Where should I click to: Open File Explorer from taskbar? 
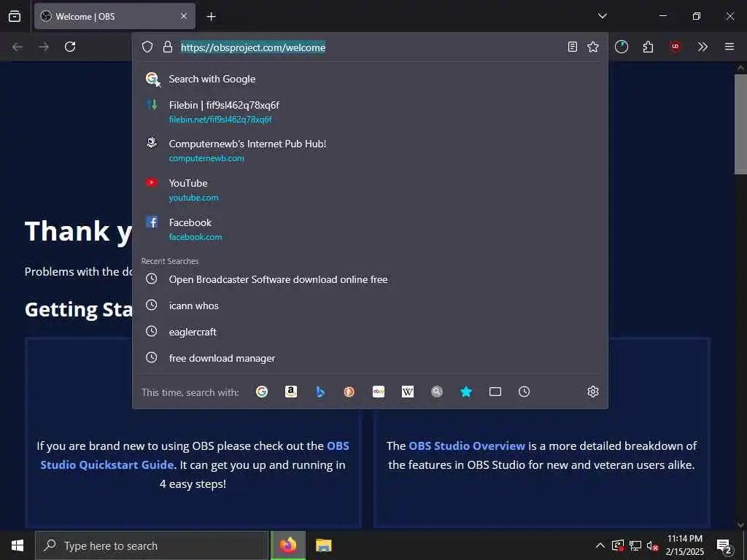click(323, 545)
